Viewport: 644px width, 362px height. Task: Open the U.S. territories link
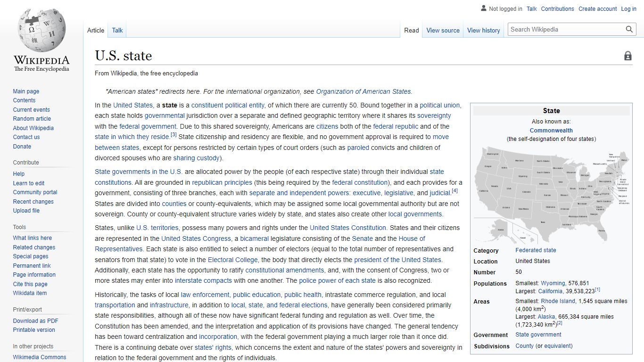[x=157, y=228]
